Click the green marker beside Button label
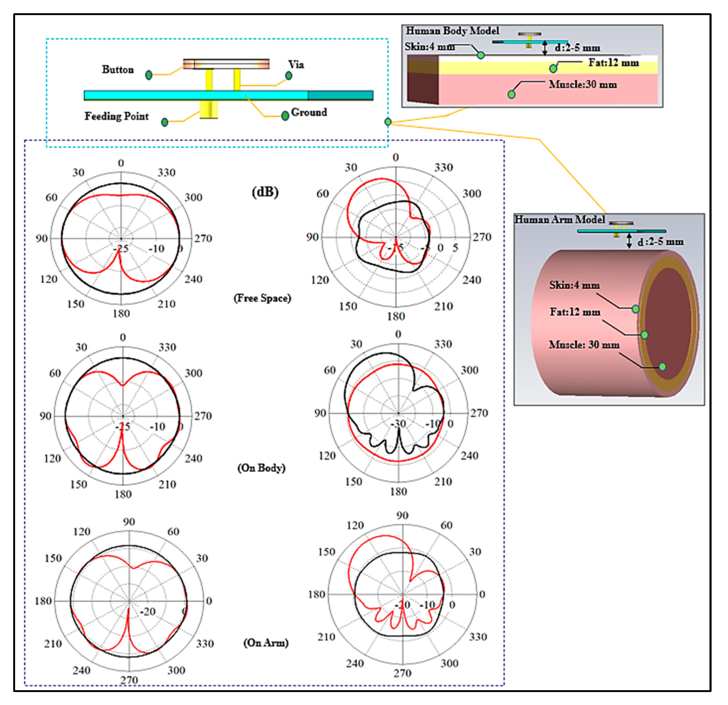Image resolution: width=728 pixels, height=705 pixels. coord(148,75)
